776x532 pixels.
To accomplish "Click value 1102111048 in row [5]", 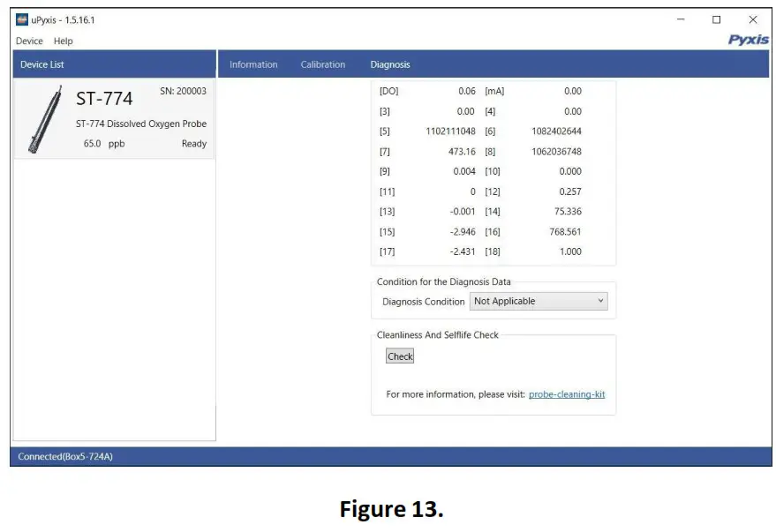I will coord(450,131).
